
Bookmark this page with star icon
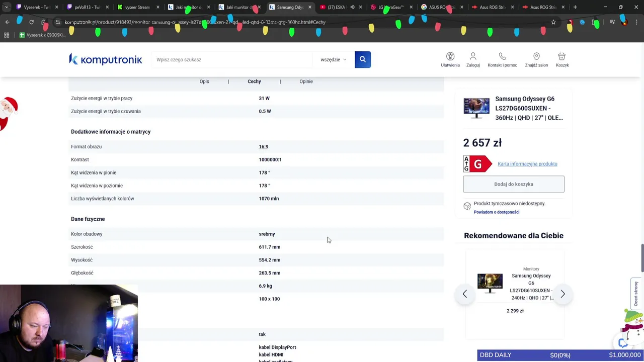[553, 22]
